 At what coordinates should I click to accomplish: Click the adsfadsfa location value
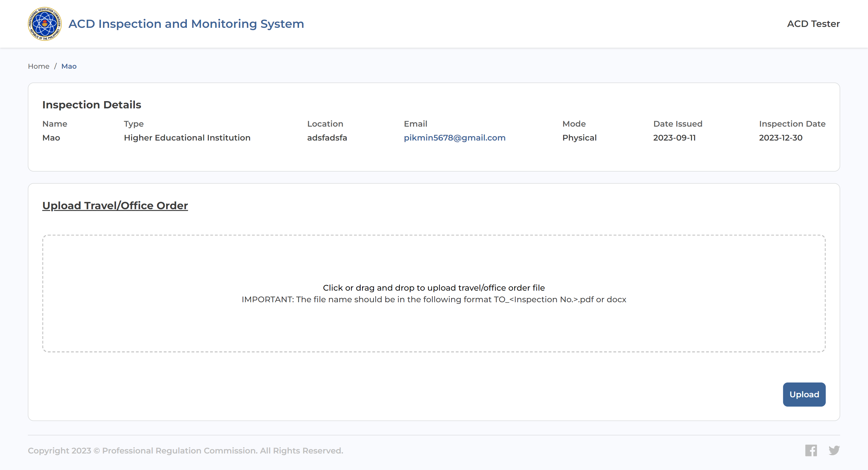(x=327, y=138)
